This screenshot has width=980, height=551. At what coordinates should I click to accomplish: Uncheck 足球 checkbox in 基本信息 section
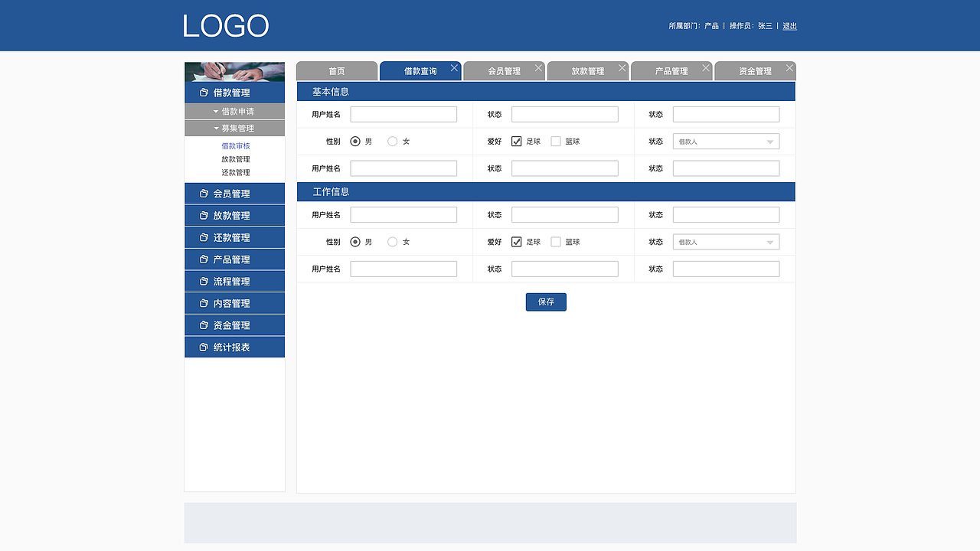[x=517, y=142]
